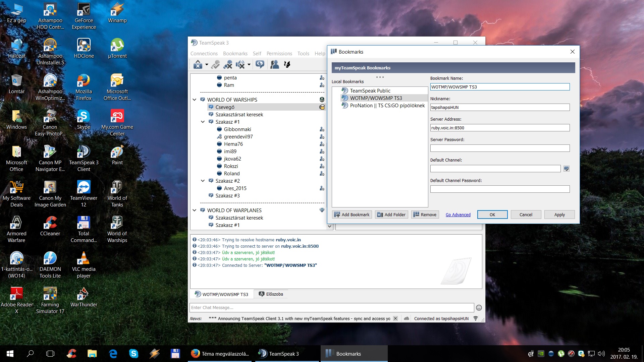Click the Default Channel picker button
The height and width of the screenshot is (362, 644).
[x=567, y=169]
